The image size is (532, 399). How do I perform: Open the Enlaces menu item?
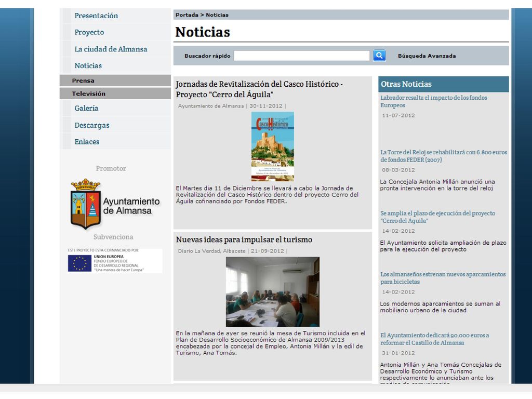[x=87, y=141]
